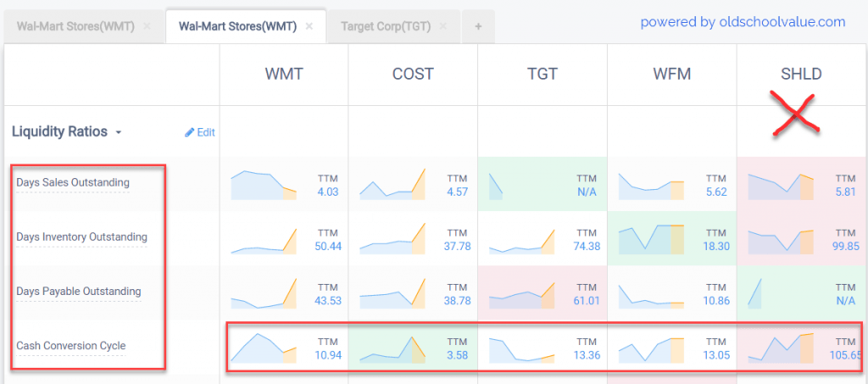Open WFM Days Inventory Outstanding sparkline chart
The height and width of the screenshot is (384, 868).
pos(652,239)
